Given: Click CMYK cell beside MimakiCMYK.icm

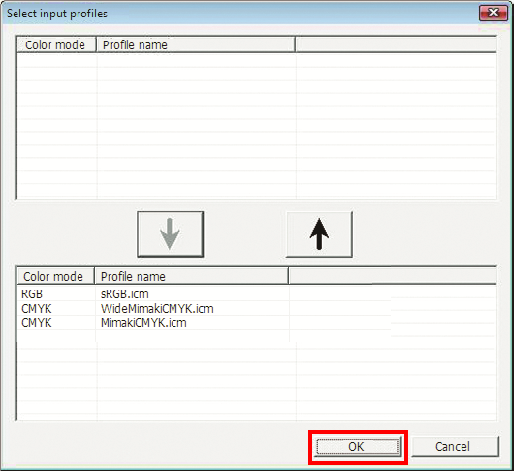Looking at the screenshot, I should pos(36,323).
